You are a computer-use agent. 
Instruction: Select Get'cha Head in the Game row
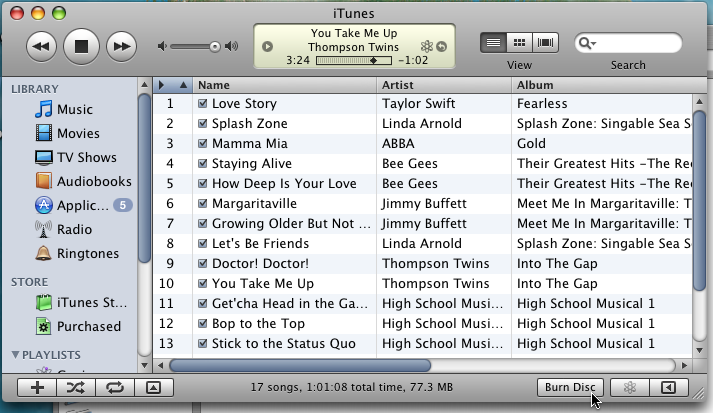click(x=423, y=304)
